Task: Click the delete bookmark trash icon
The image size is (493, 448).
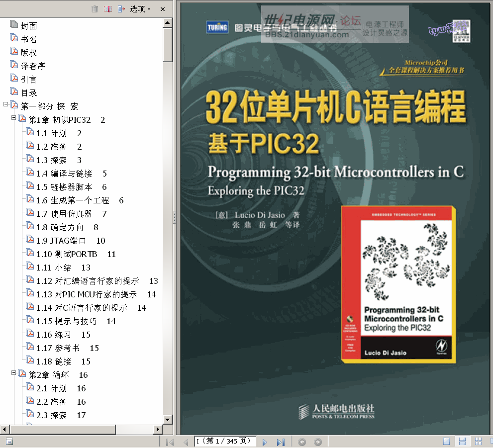Action: click(95, 9)
